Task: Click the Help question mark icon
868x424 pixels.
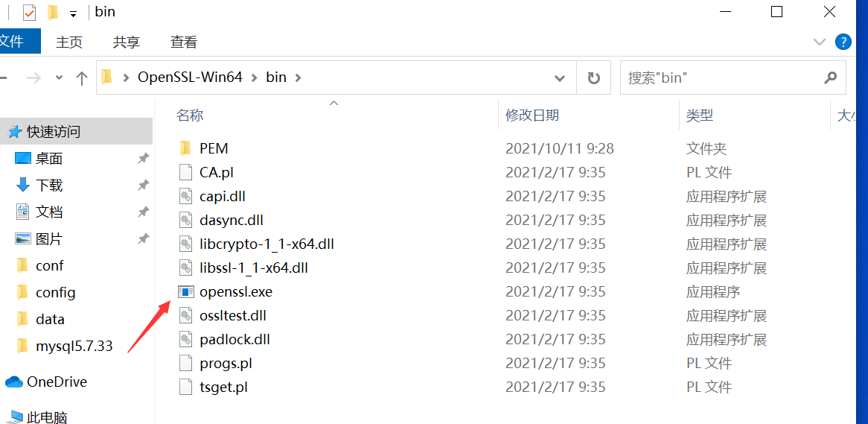Action: [x=843, y=41]
